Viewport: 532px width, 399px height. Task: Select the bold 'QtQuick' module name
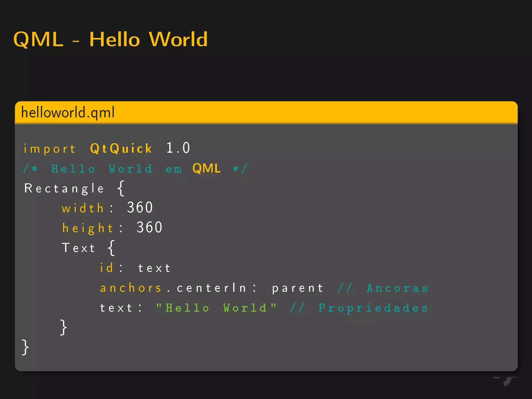tap(121, 149)
